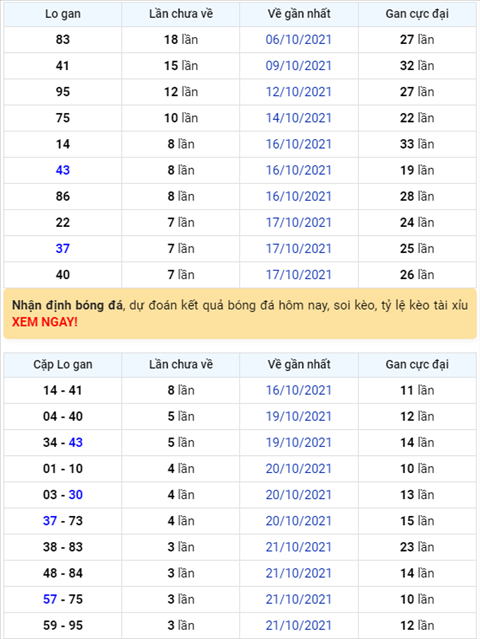Click the 21/10/2021 date for pair 59 - 95
Screen dimensions: 480x639
[x=299, y=625]
